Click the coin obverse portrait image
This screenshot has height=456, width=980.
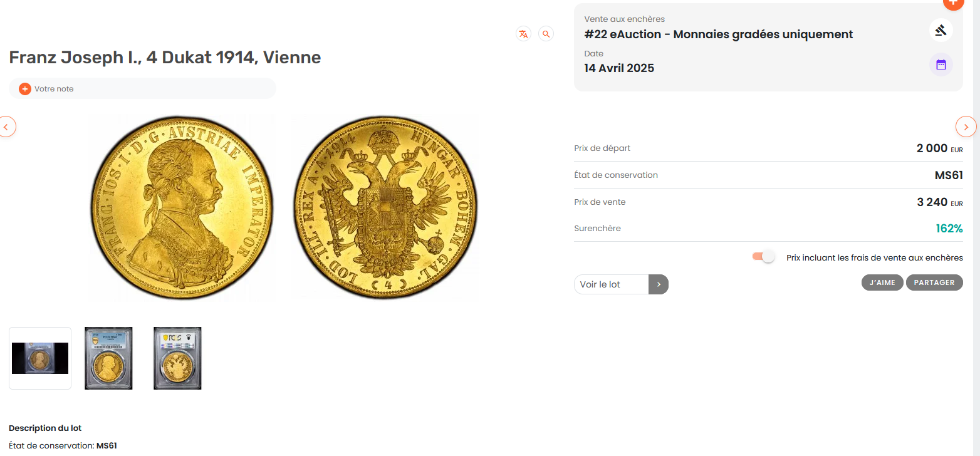point(182,207)
